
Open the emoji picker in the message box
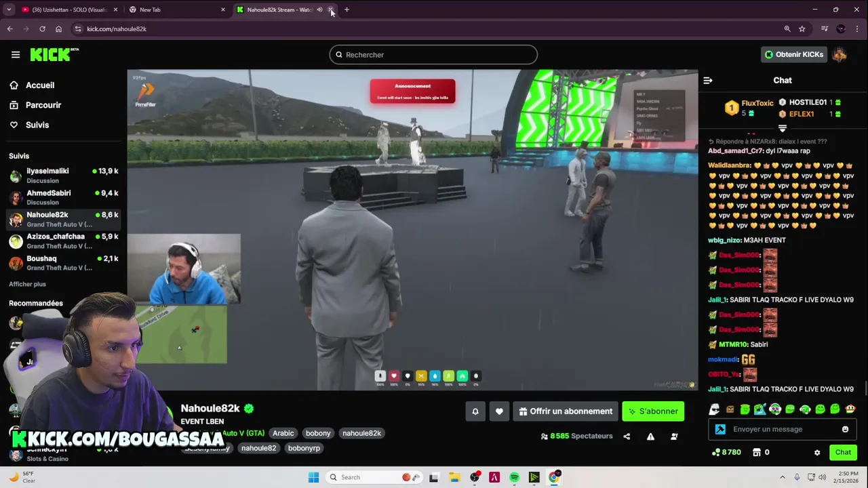845,429
